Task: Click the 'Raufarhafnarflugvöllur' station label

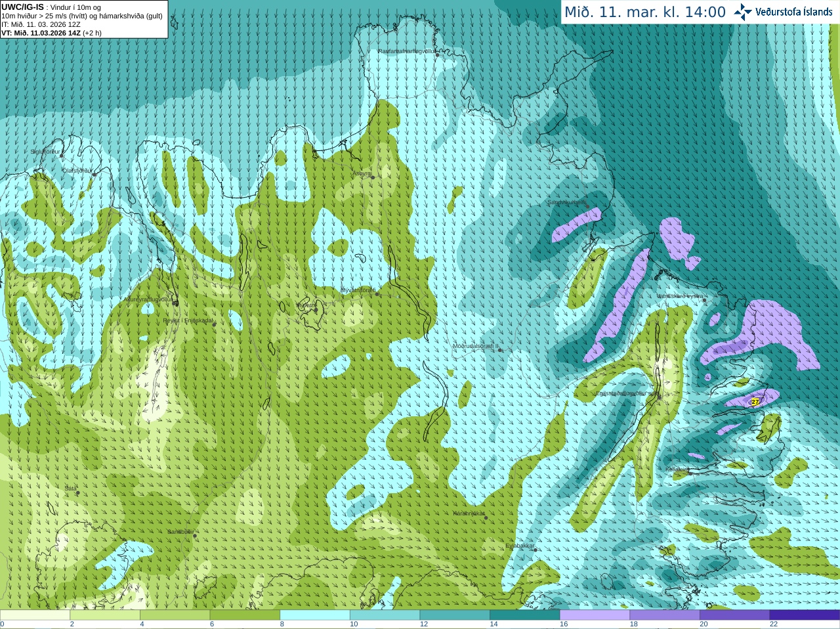Action: pos(406,51)
